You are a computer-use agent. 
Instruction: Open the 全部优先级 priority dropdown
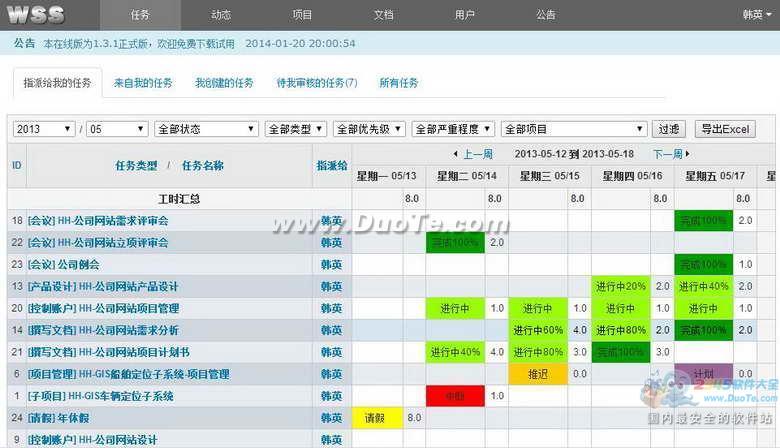(369, 129)
